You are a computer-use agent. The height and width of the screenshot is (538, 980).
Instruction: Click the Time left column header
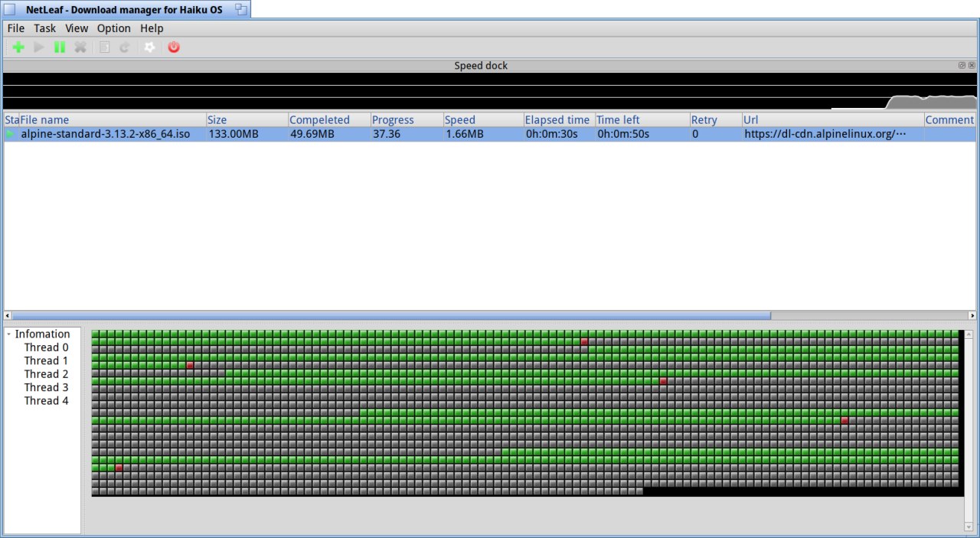coord(643,120)
